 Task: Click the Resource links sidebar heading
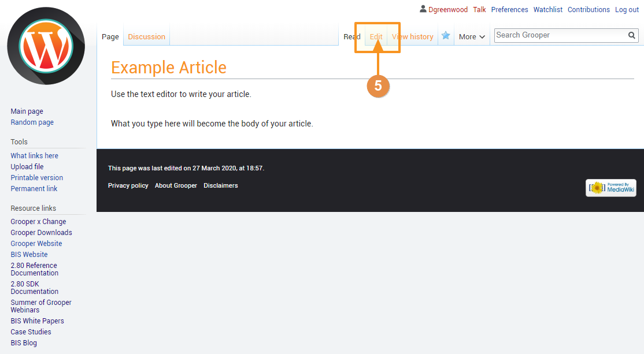34,208
